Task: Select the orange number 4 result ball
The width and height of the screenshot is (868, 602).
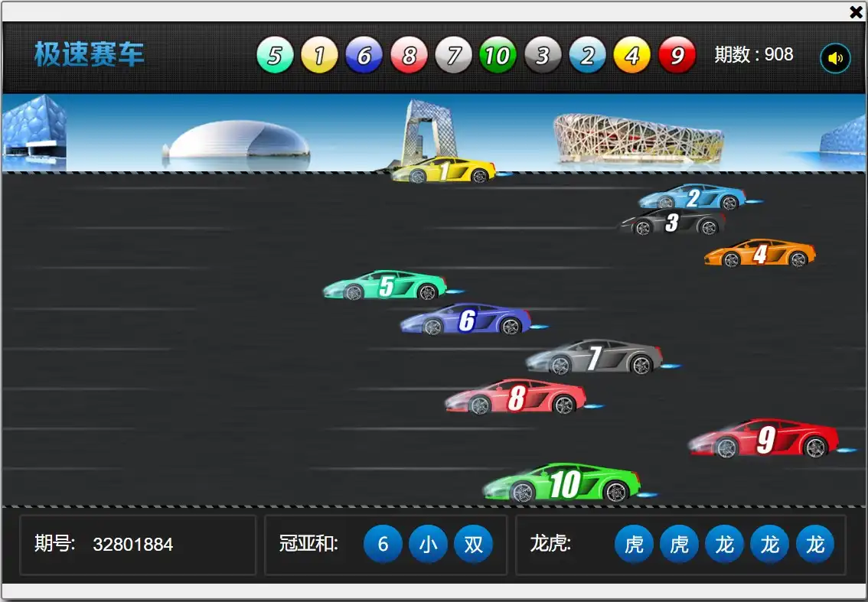Action: [631, 56]
